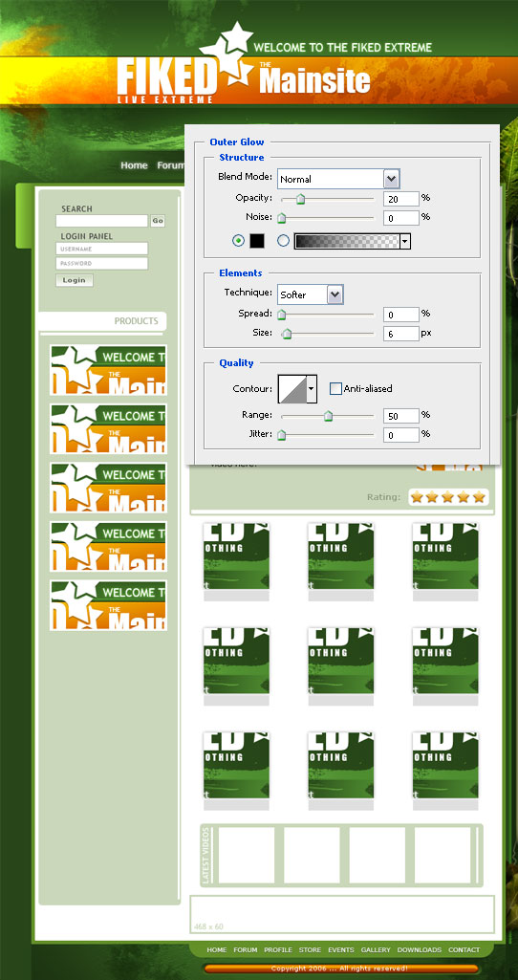Image resolution: width=518 pixels, height=980 pixels.
Task: Click the black glow color swatch
Action: pyautogui.click(x=257, y=241)
